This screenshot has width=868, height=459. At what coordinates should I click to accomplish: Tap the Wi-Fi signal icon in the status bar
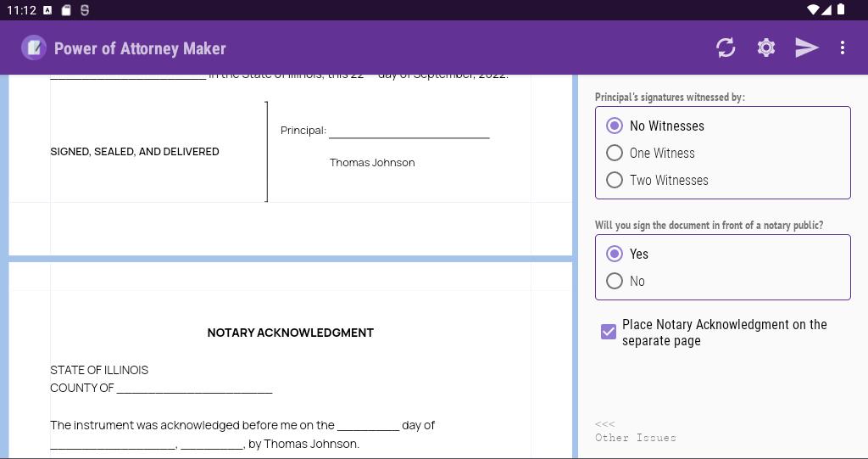click(x=813, y=9)
